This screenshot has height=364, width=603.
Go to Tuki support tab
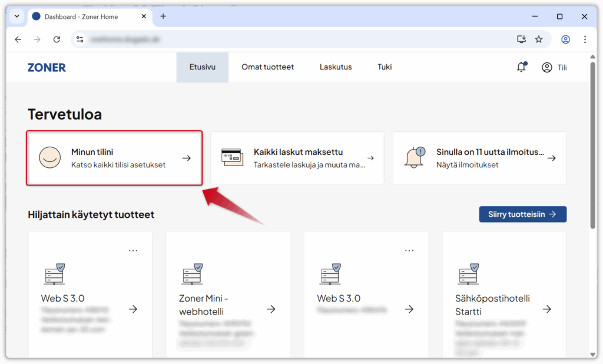coord(385,67)
